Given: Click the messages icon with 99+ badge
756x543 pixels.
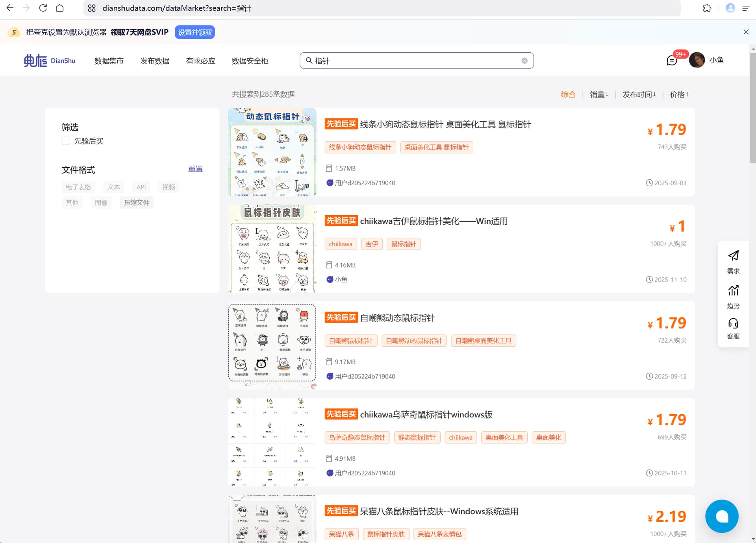Looking at the screenshot, I should [672, 61].
